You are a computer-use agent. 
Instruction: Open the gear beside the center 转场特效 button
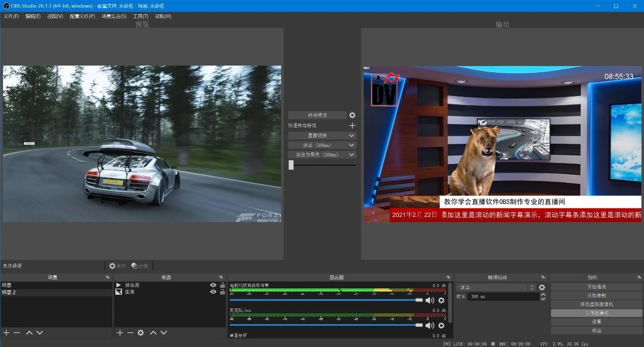[x=352, y=115]
